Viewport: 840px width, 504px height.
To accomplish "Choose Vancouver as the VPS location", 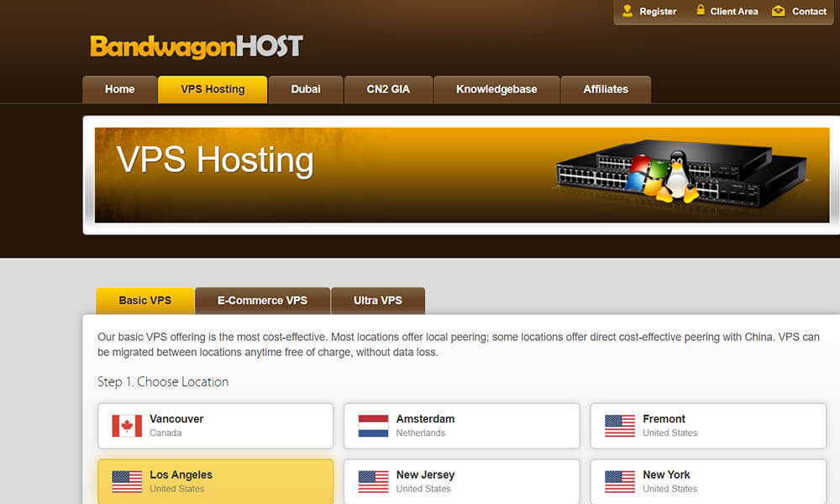I will click(x=215, y=426).
